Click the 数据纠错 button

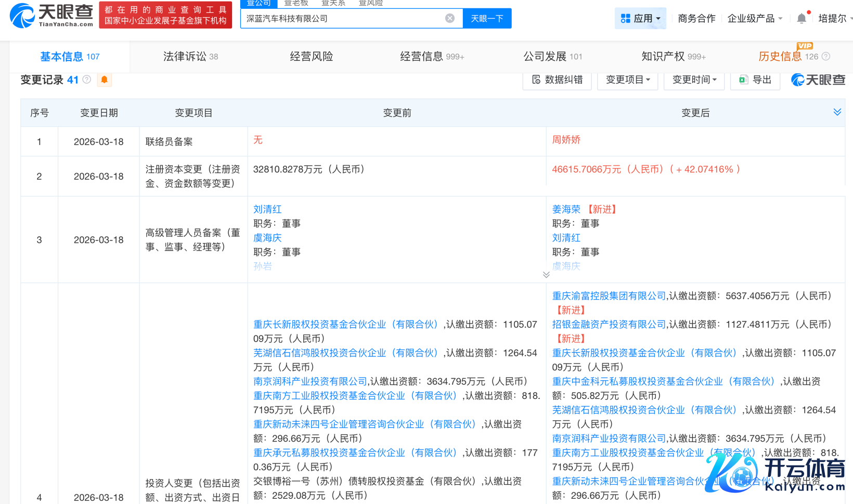[557, 80]
